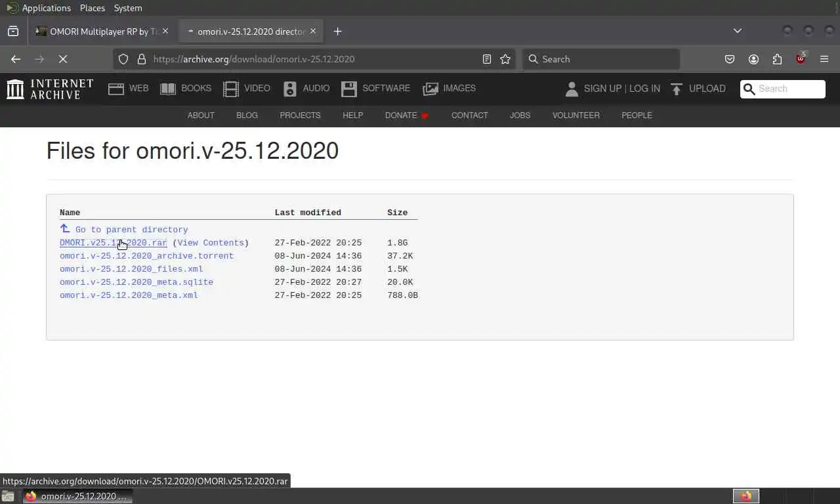Close the OMORI Multiplayer RP tab

click(165, 31)
